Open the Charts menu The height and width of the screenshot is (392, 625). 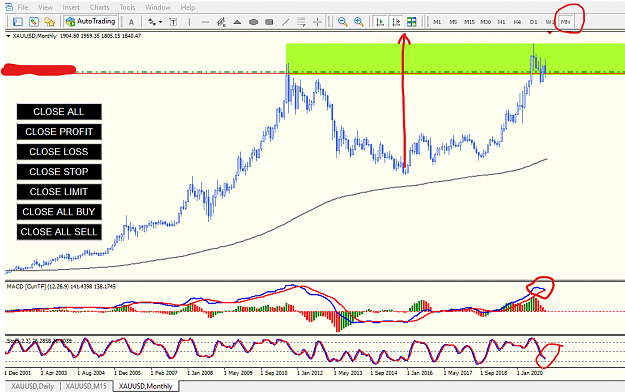(99, 7)
